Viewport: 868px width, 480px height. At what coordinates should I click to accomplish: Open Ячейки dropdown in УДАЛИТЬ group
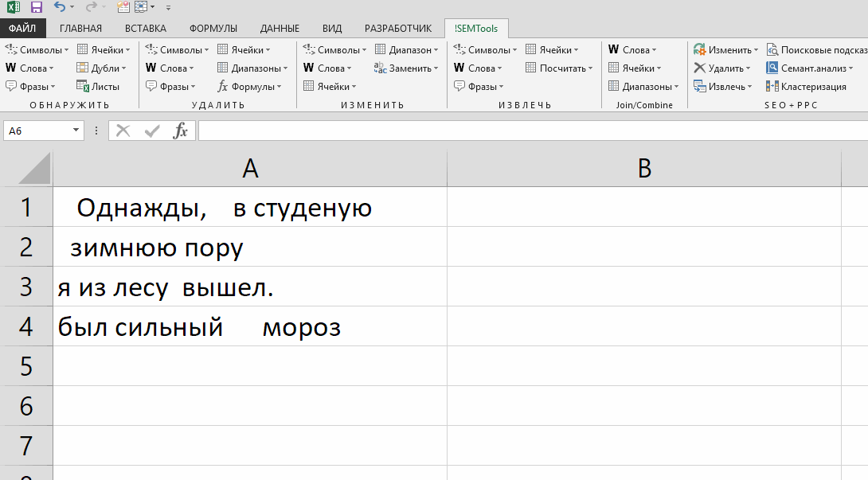(x=244, y=50)
